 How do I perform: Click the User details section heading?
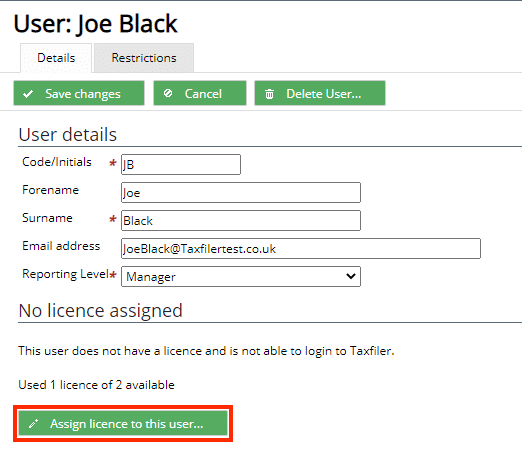[68, 134]
